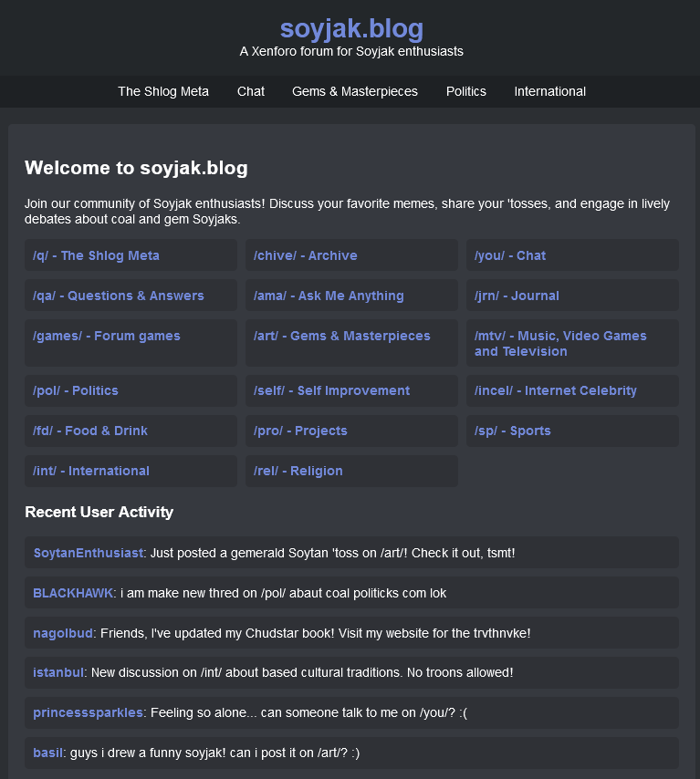The height and width of the screenshot is (779, 700).
Task: Open SoytanEnthusiast's user profile link
Action: pos(89,553)
